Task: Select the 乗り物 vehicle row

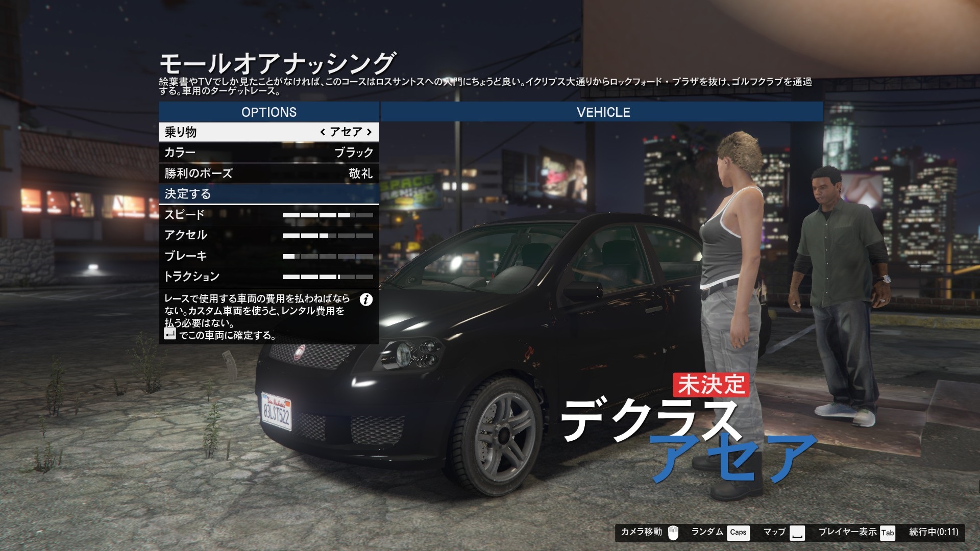Action: [269, 132]
